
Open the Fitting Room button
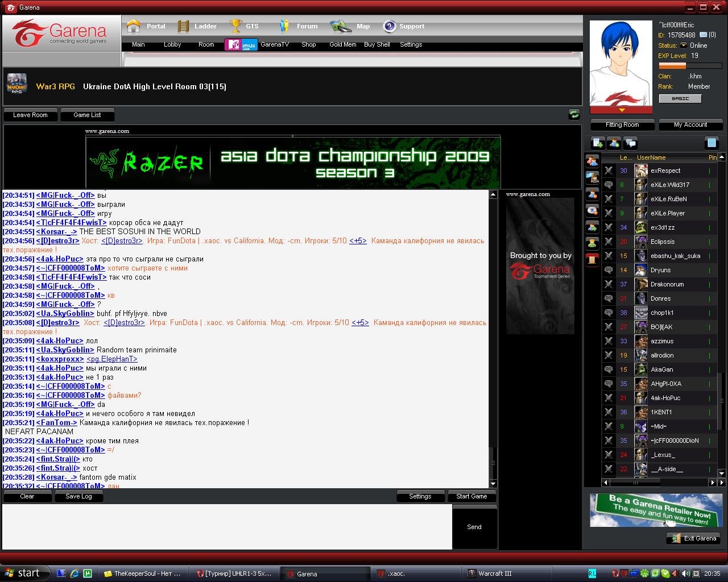(622, 124)
